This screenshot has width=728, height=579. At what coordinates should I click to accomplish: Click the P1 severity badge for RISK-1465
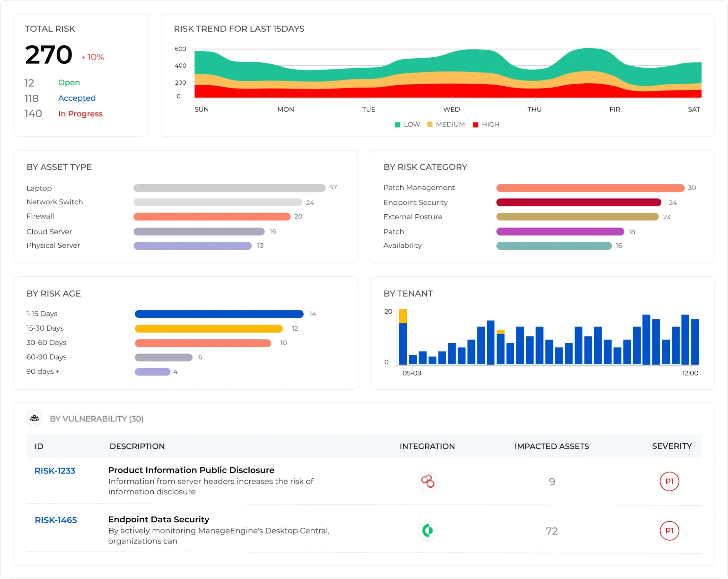[x=669, y=531]
